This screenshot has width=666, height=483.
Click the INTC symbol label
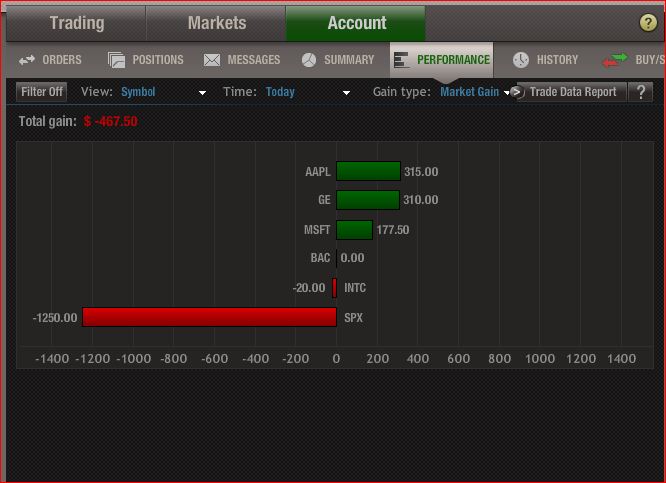tap(355, 288)
